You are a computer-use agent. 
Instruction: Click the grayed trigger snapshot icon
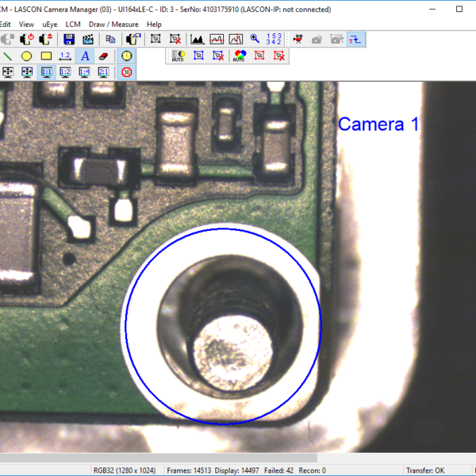(336, 39)
